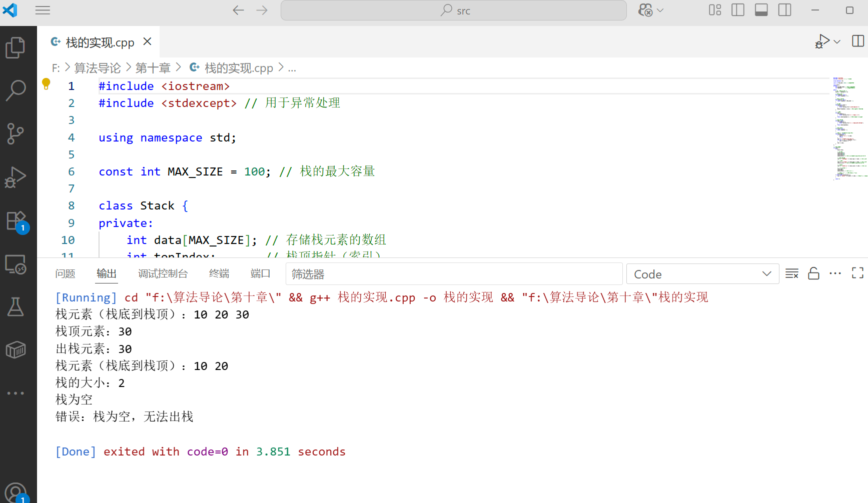
Task: Click the [Running] output line
Action: 382,297
